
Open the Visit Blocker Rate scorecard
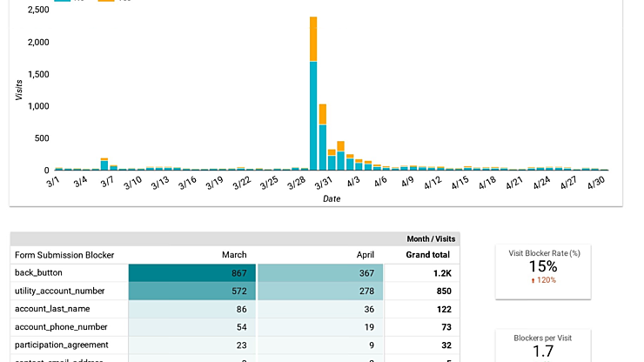544,266
